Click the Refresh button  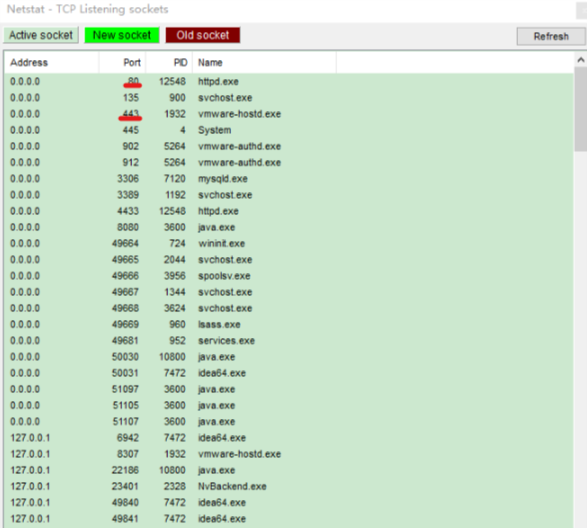[551, 36]
